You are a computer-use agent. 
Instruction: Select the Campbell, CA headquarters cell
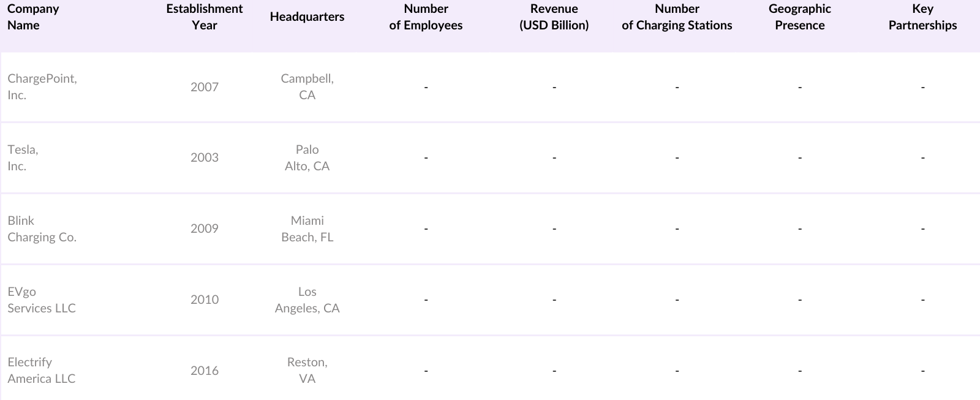(307, 87)
